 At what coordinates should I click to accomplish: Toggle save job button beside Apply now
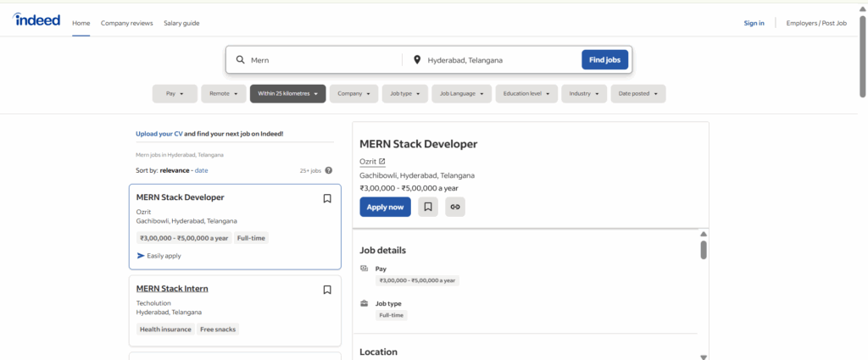(428, 207)
